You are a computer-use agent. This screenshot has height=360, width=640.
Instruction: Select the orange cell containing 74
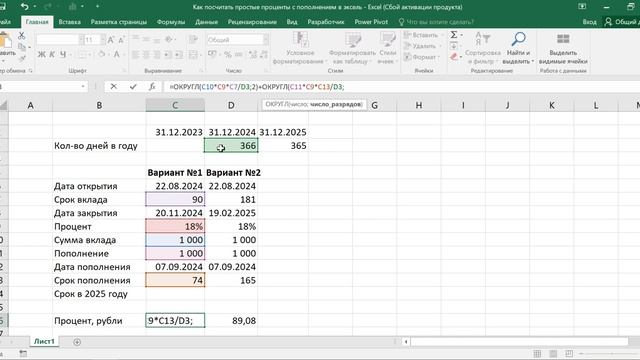tap(175, 280)
